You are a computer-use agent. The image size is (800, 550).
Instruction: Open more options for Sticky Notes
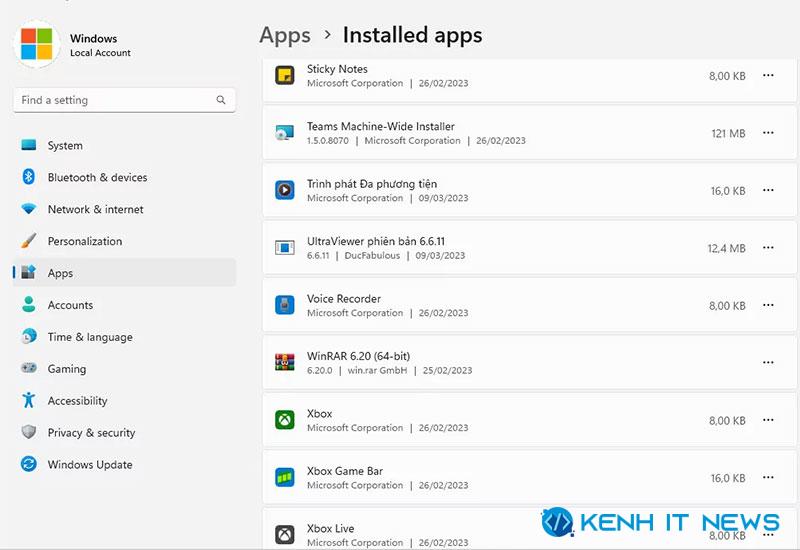[x=768, y=76]
